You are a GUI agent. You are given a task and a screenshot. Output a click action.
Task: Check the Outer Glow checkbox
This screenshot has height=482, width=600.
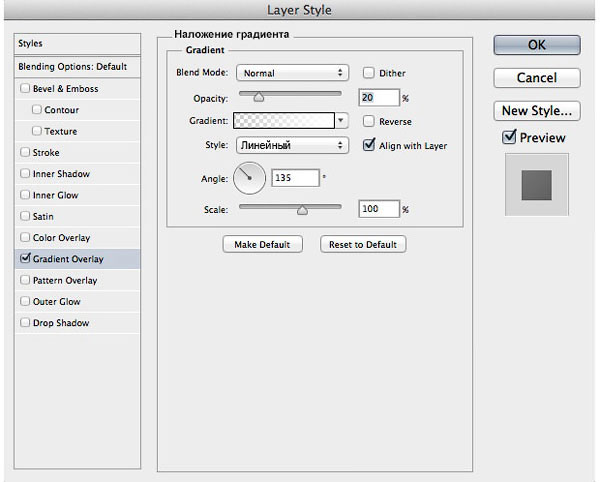pyautogui.click(x=25, y=301)
